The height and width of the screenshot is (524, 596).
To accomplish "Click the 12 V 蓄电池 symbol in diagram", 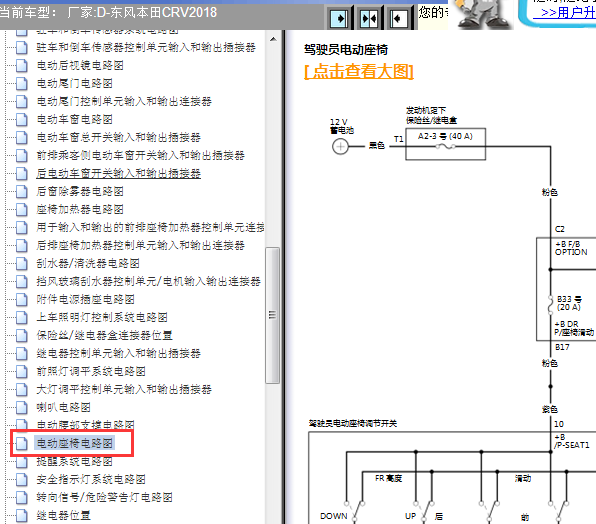I will [340, 146].
